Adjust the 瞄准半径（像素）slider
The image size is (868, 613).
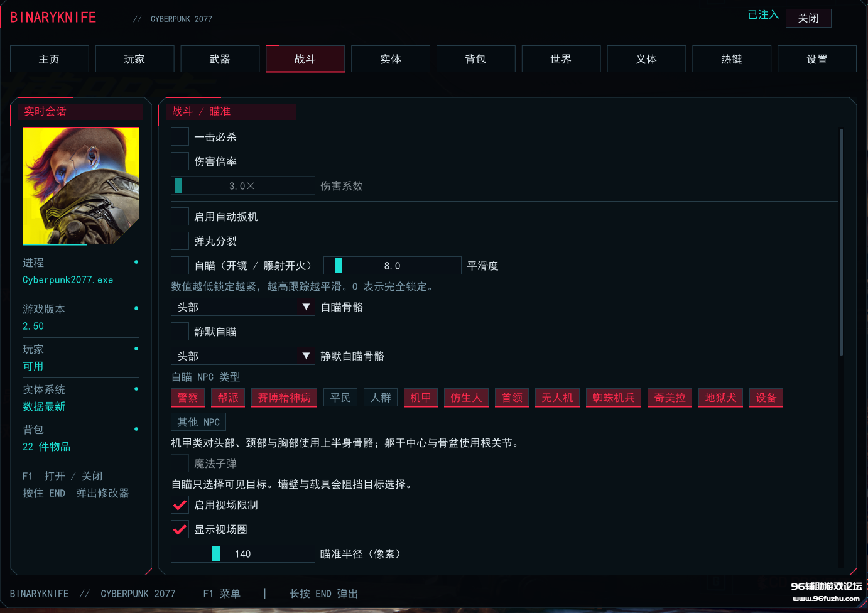click(x=242, y=554)
